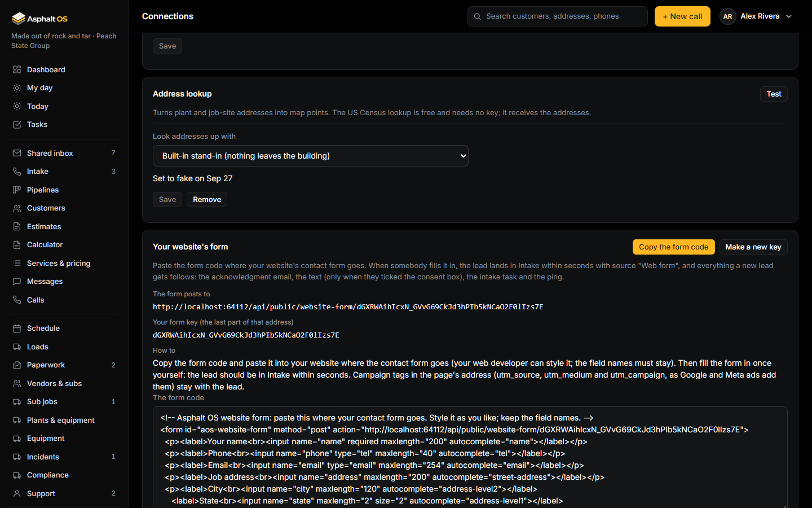This screenshot has height=508, width=812.
Task: Open Paperwork in the sidebar
Action: 64,365
